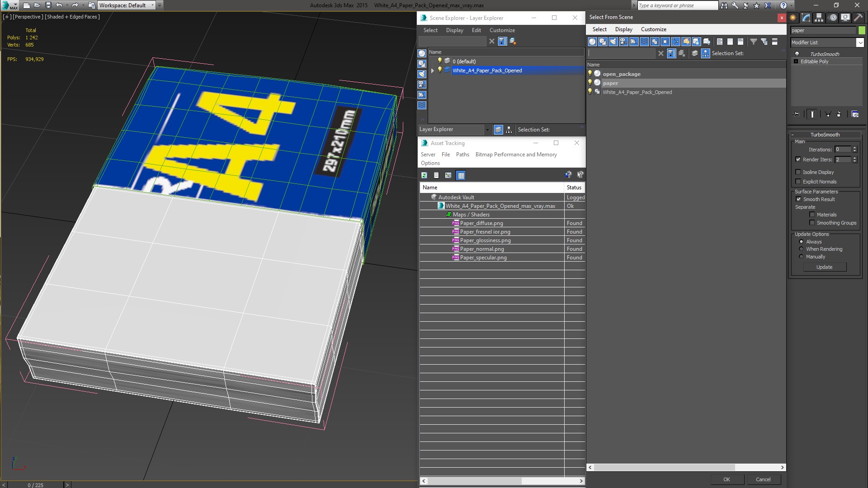Screen dimensions: 868x488
Task: Toggle visibility bulb of paper object row
Action: pos(590,83)
